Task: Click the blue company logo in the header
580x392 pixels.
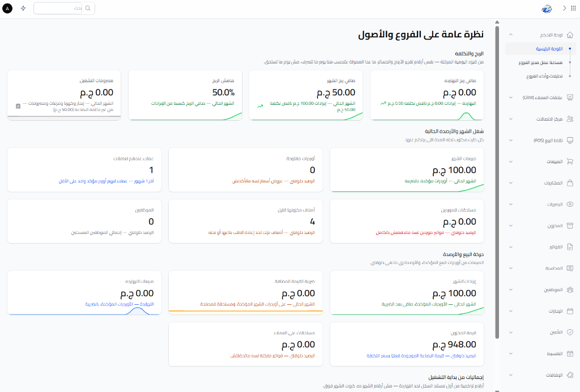Action: coord(547,8)
